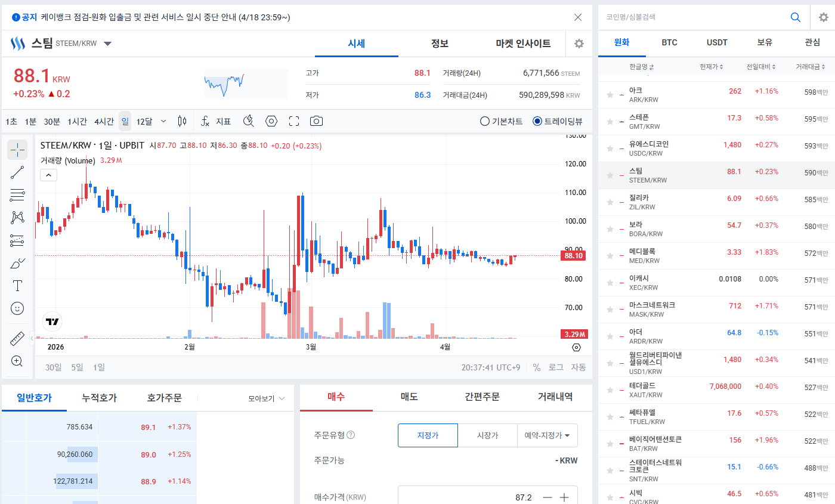This screenshot has height=504, width=835.
Task: Sort the list by 전일대비 column
Action: tap(761, 67)
